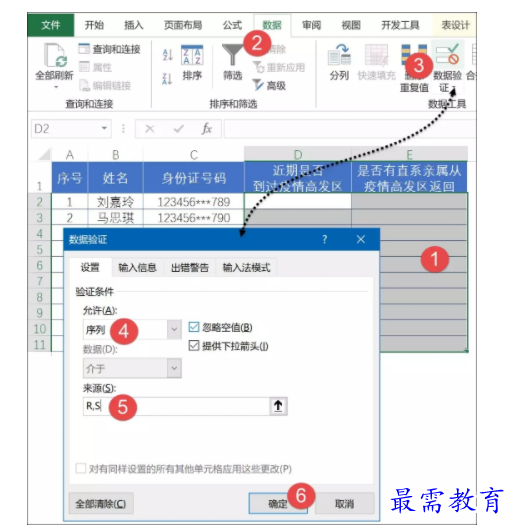Screen dimensions: 512x532
Task: Open the Data (数据) 介于 dropdown
Action: (174, 368)
